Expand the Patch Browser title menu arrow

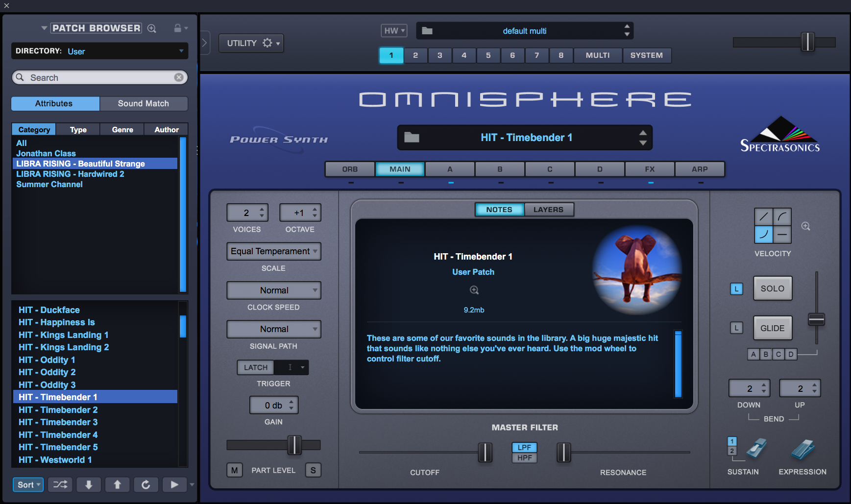(44, 28)
